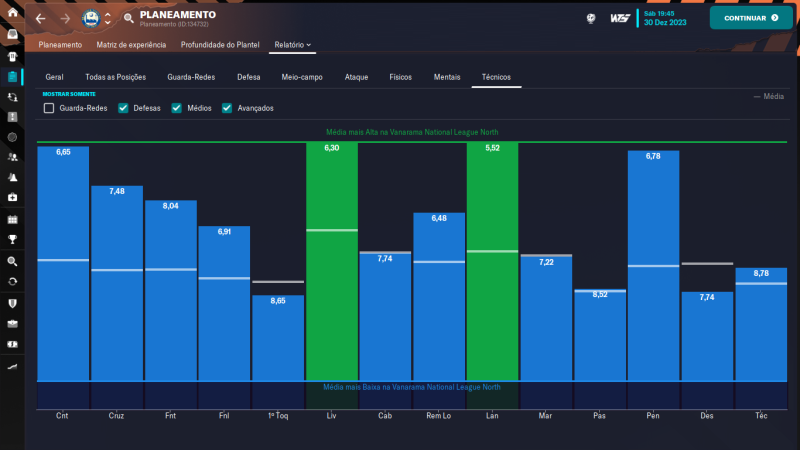Disable the Avançados checkbox
This screenshot has width=800, height=450.
click(227, 108)
